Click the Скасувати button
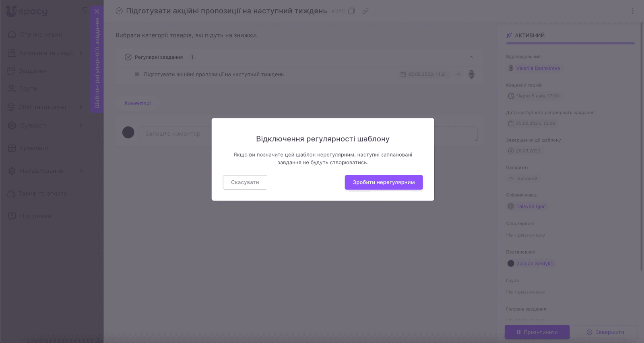The image size is (644, 343). [x=245, y=182]
